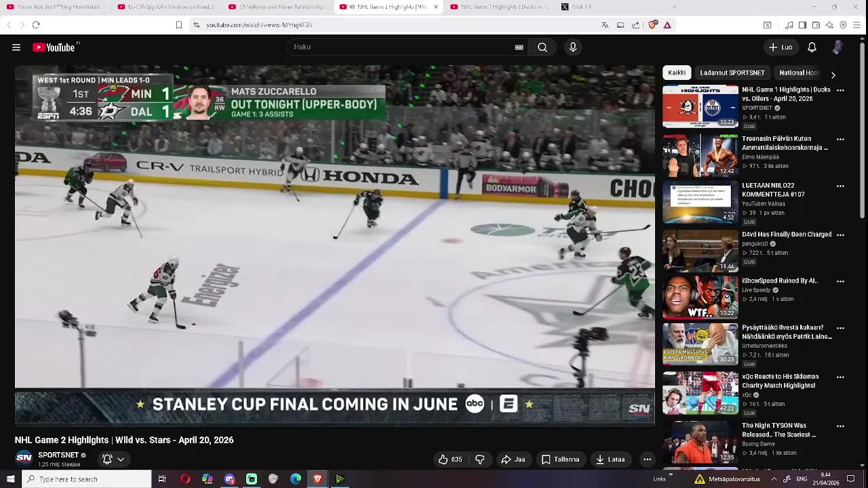Screen dimensions: 868x488
Task: Select the National Hockey filter chip
Action: (x=800, y=73)
